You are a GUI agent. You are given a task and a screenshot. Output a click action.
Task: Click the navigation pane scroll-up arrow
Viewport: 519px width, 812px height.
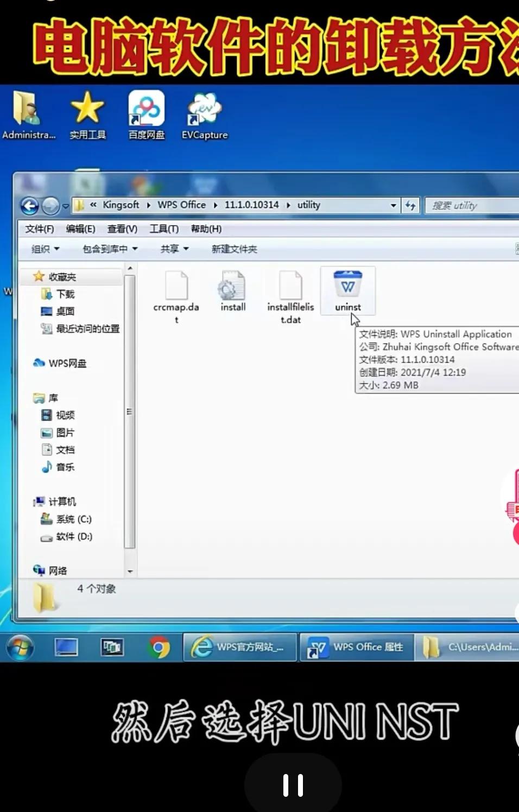point(130,269)
